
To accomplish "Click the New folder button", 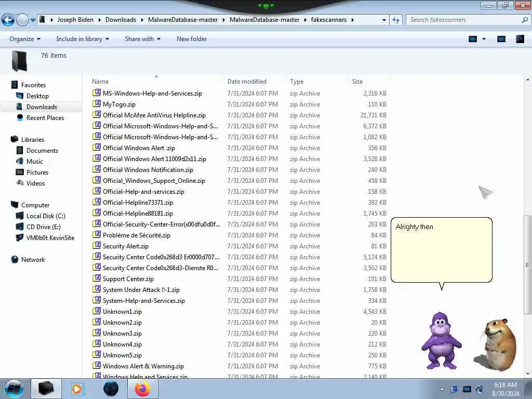I will pyautogui.click(x=191, y=39).
